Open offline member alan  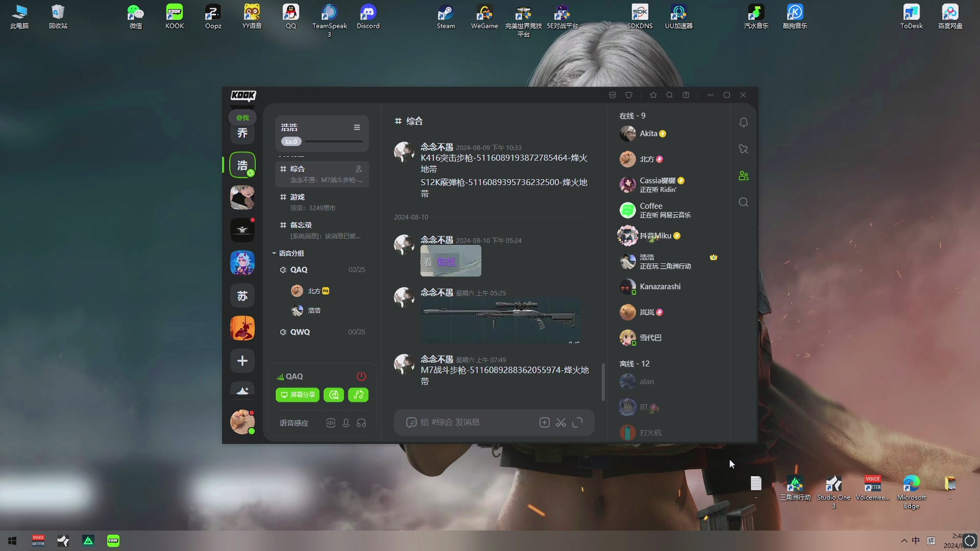[x=669, y=382]
